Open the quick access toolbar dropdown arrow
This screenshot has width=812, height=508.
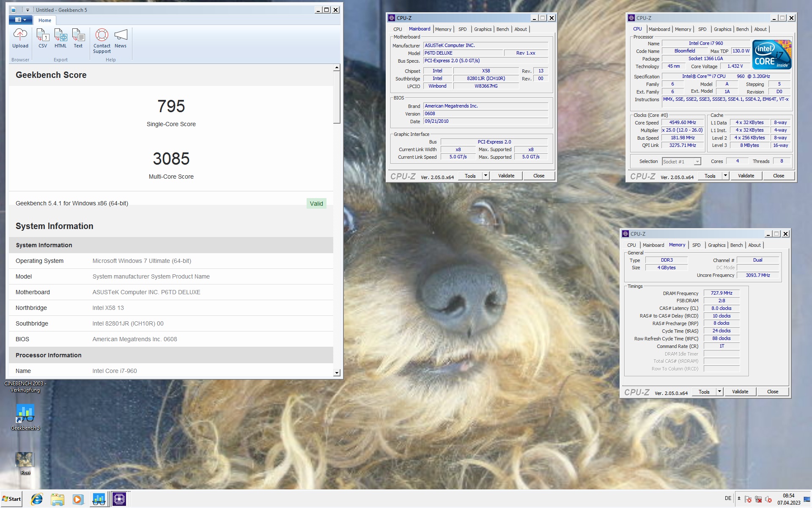(x=27, y=10)
